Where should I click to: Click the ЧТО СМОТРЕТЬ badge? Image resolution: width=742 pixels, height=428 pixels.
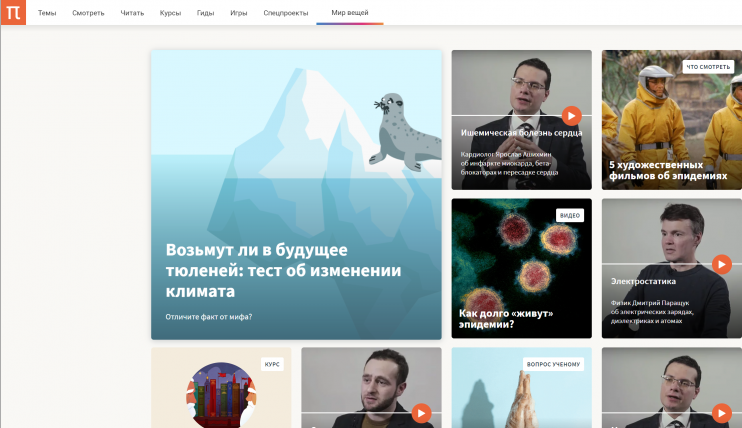coord(708,67)
